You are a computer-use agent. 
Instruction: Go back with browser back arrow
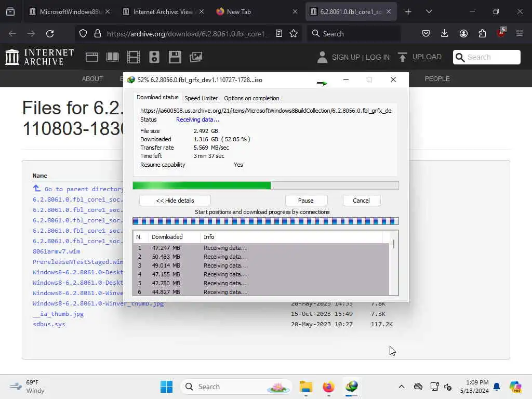point(12,34)
